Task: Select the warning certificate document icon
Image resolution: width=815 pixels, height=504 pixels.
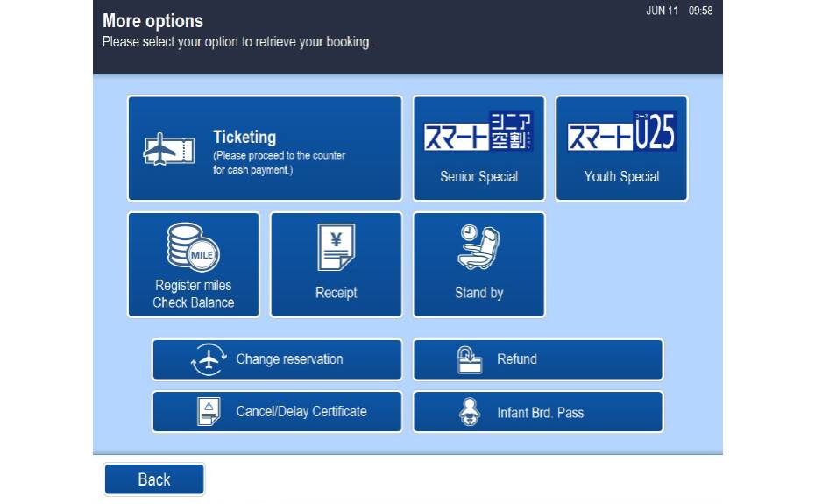Action: 209,411
